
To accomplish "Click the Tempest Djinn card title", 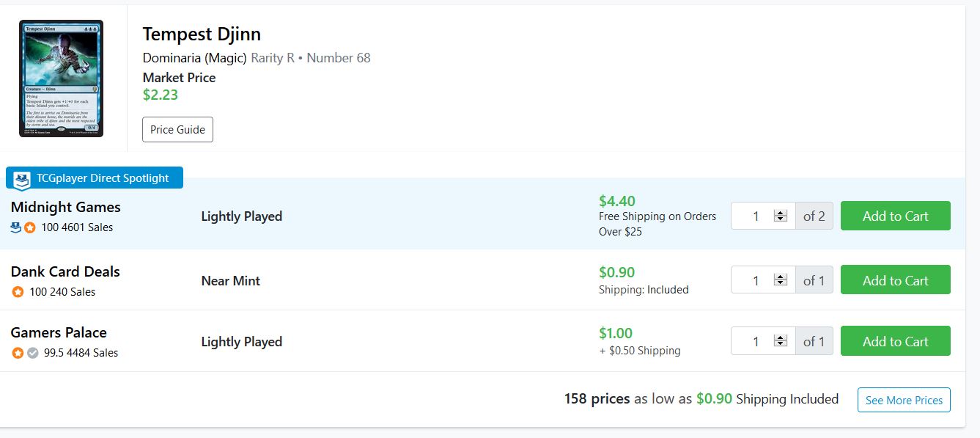I will tap(202, 34).
